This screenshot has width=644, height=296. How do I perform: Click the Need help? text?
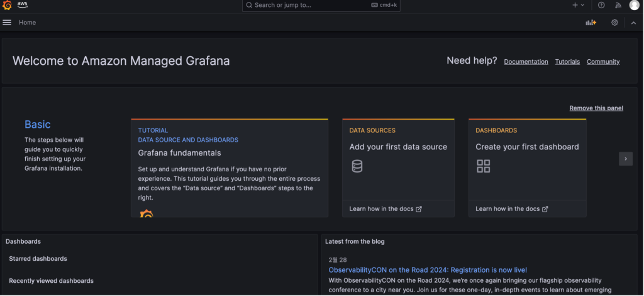click(x=472, y=61)
